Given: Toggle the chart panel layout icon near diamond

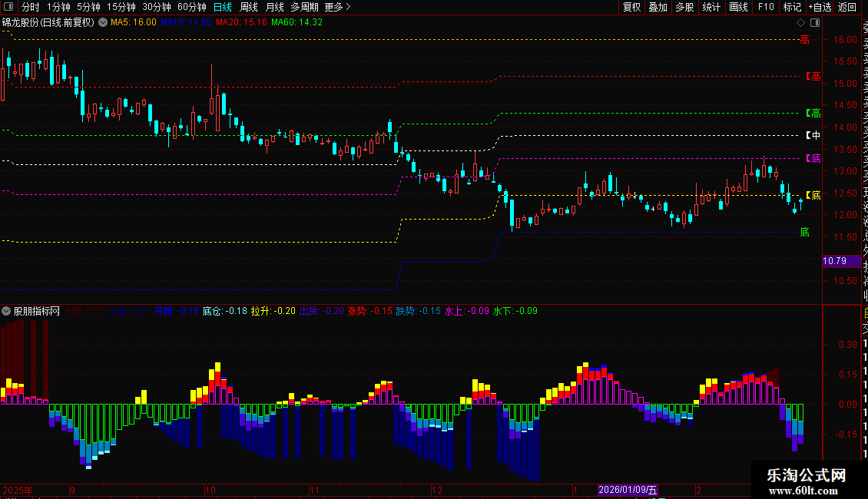Looking at the screenshot, I should click(x=815, y=23).
